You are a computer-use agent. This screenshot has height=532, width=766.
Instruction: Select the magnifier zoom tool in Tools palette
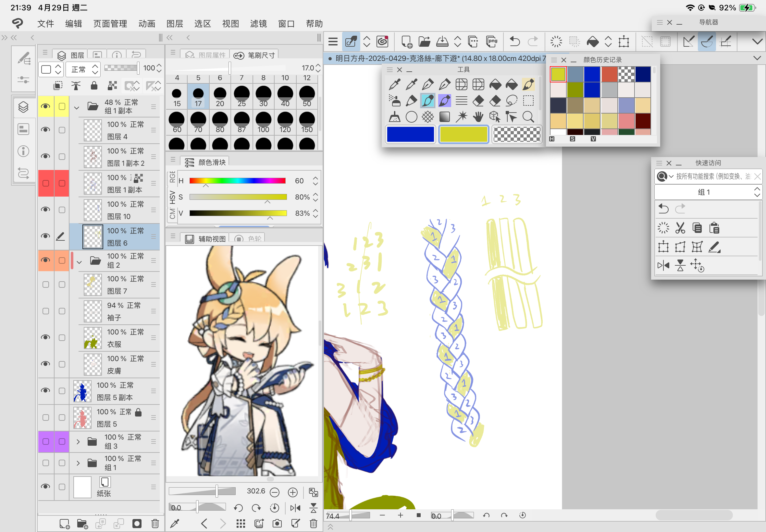click(528, 117)
